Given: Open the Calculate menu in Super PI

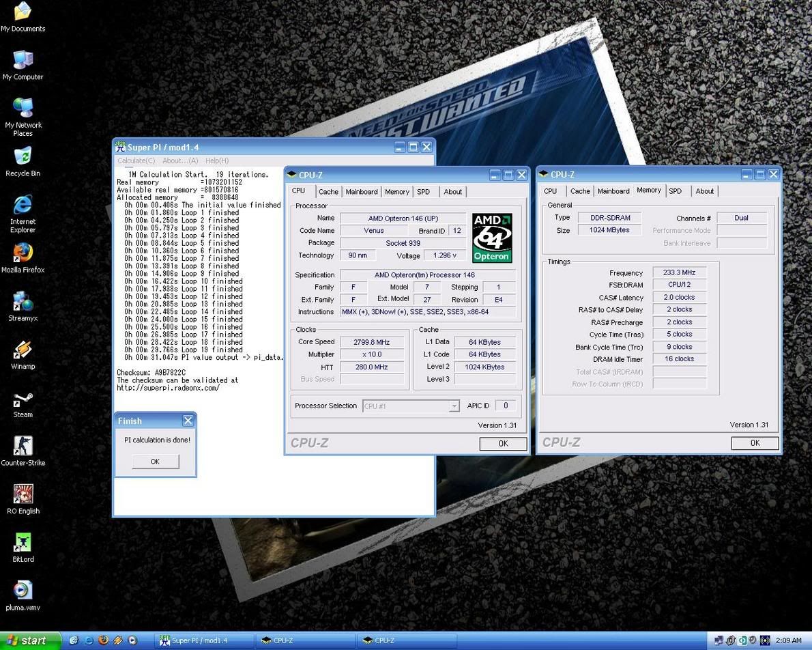Looking at the screenshot, I should pos(136,160).
